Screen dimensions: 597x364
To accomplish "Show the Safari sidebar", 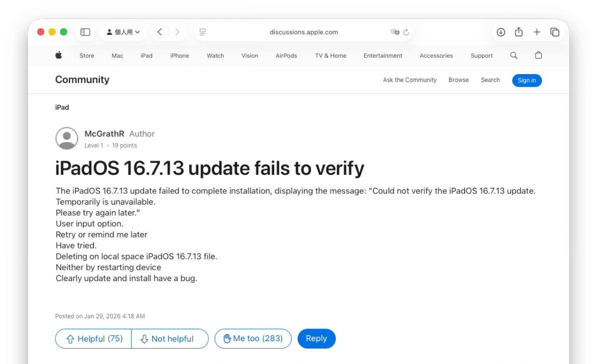I will point(85,32).
